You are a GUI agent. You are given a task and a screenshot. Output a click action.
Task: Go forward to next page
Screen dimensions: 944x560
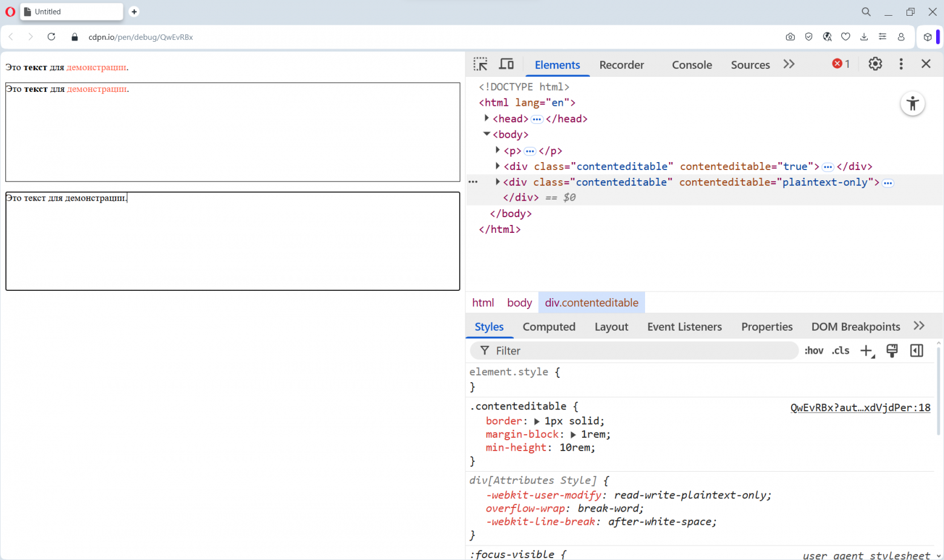pos(30,37)
